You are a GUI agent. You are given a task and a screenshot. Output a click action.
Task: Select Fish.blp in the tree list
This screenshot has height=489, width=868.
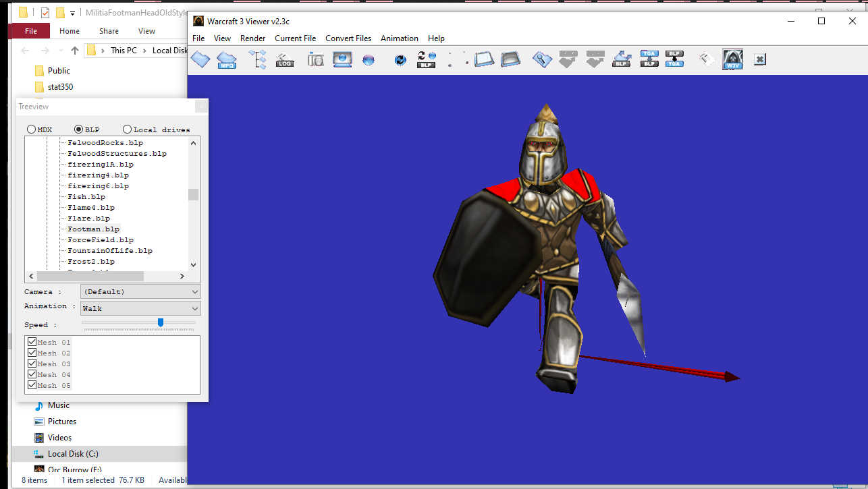pyautogui.click(x=86, y=196)
